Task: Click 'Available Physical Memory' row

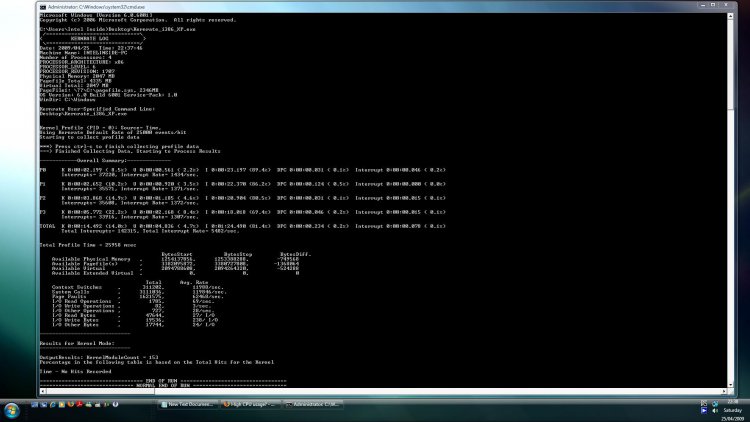Action: [x=175, y=259]
